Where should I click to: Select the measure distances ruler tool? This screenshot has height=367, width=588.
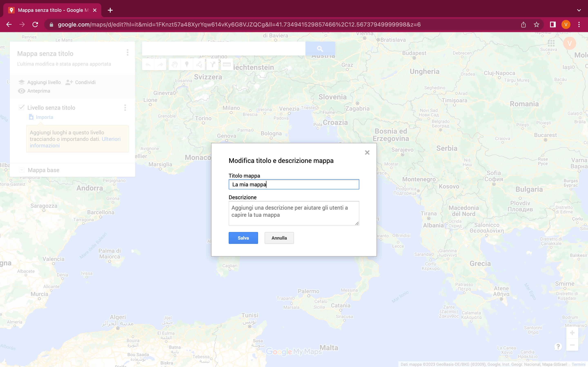[x=226, y=64]
